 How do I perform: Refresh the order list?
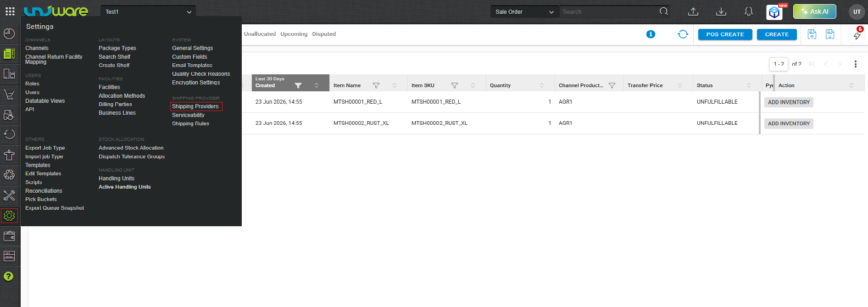pos(683,34)
